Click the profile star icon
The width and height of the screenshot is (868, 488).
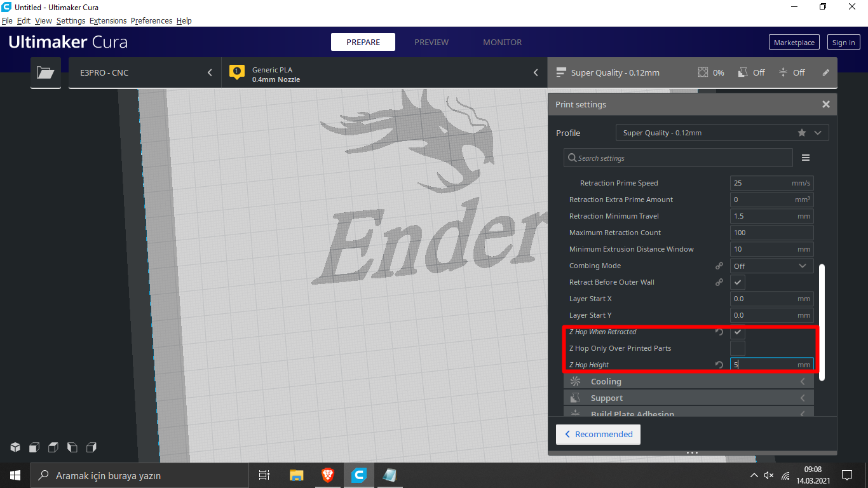[802, 133]
